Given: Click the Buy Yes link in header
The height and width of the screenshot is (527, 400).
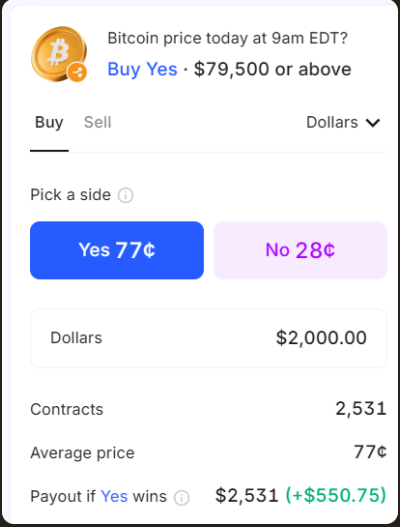Looking at the screenshot, I should click(x=142, y=69).
